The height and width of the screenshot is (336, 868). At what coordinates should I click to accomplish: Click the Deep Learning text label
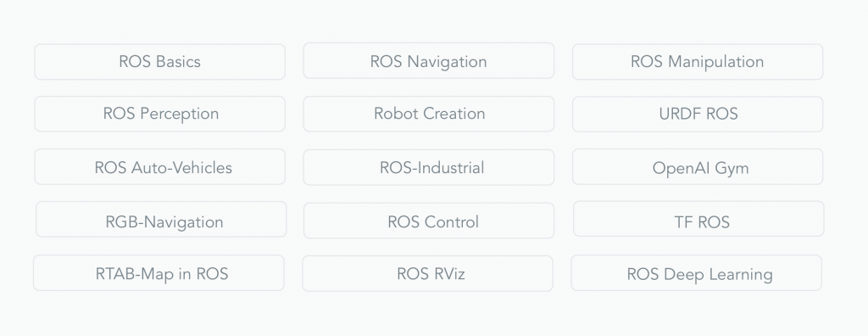pyautogui.click(x=718, y=274)
